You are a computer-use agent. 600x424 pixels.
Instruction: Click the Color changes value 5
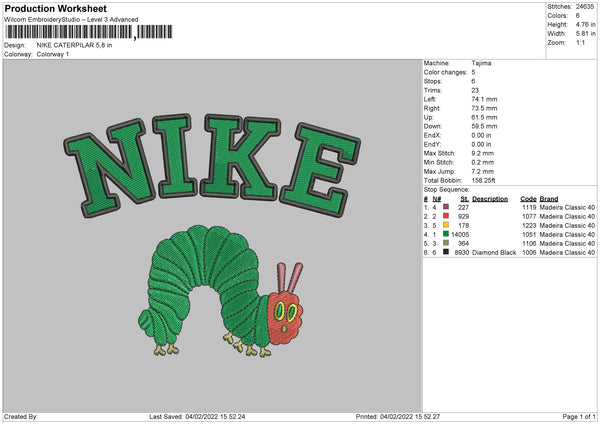(x=473, y=72)
